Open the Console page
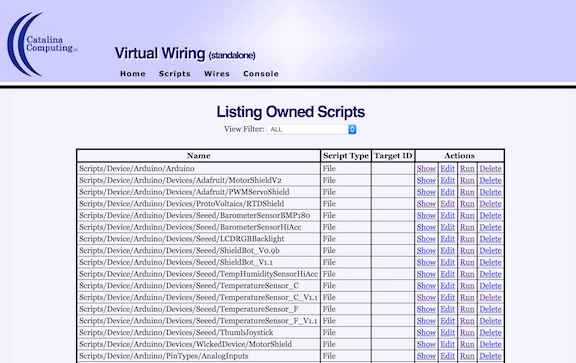Image resolution: width=576 pixels, height=363 pixels. 261,73
